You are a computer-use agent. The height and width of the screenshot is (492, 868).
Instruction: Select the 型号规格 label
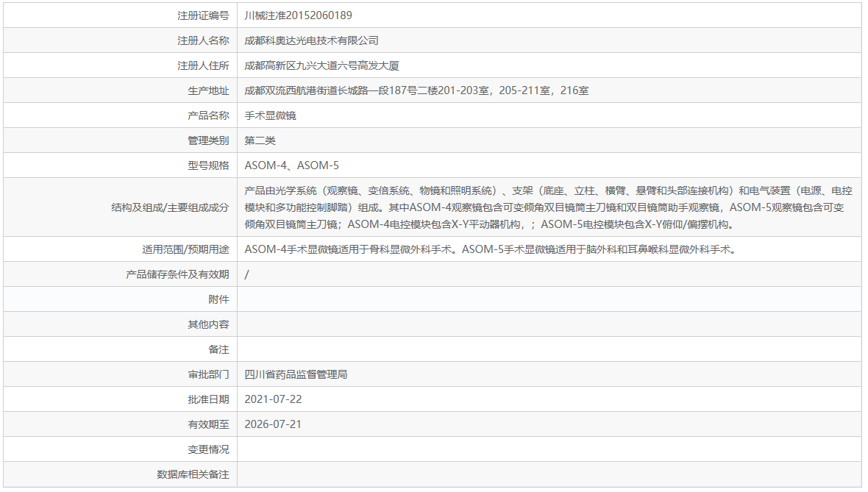click(208, 165)
